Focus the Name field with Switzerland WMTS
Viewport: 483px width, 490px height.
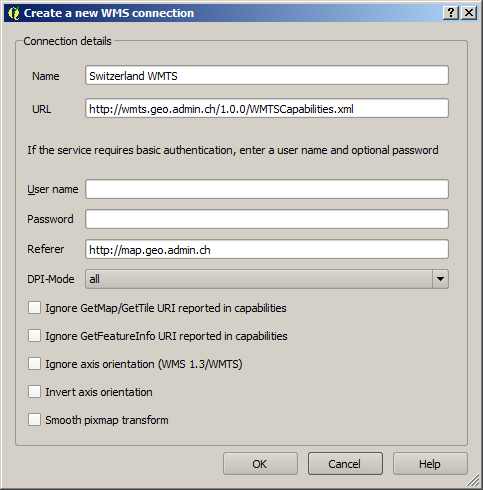pyautogui.click(x=267, y=75)
